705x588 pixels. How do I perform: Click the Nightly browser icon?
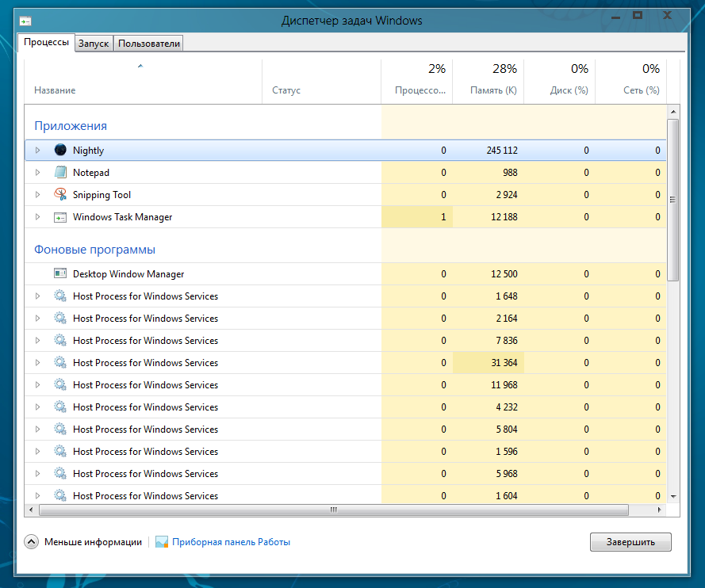60,150
